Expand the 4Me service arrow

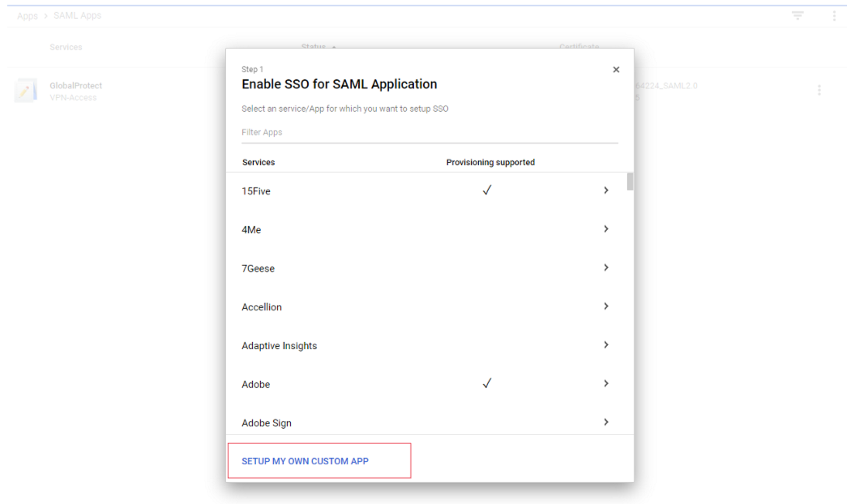point(605,229)
